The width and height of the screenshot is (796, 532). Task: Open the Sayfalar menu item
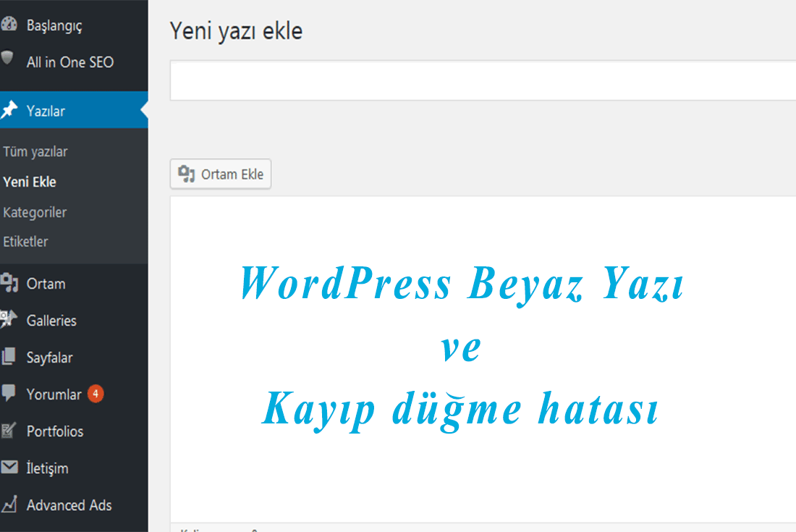pyautogui.click(x=74, y=358)
